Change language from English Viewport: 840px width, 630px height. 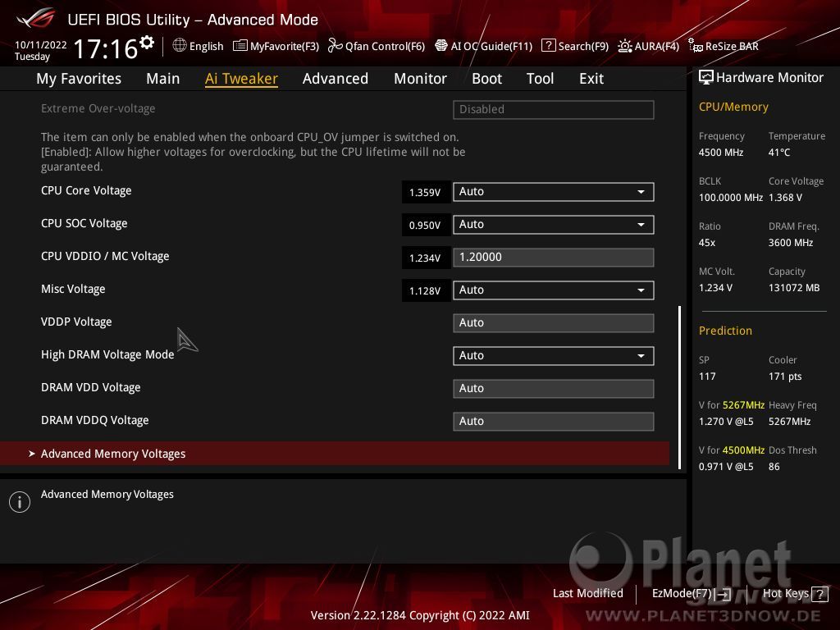(199, 46)
